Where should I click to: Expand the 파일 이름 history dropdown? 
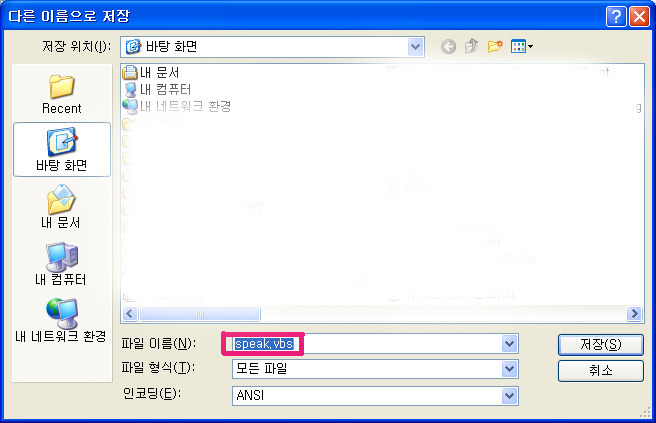509,344
